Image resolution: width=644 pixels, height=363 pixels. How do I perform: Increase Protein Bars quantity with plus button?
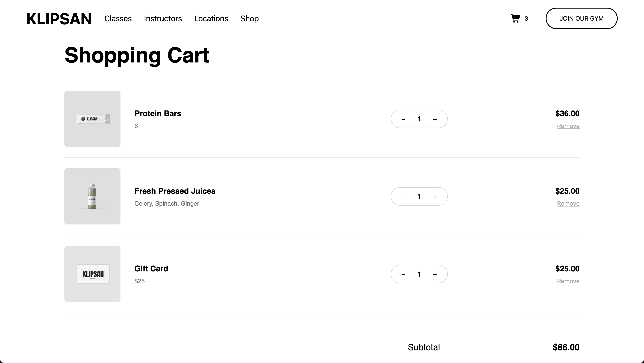coord(435,119)
